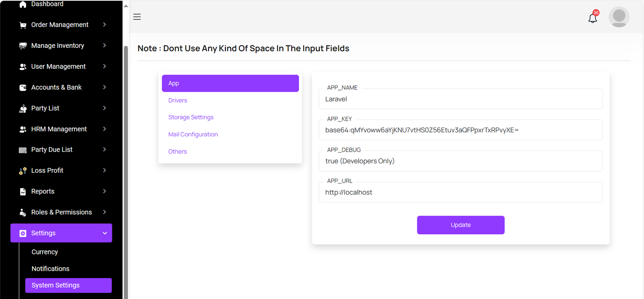
Task: Switch to the Drivers tab
Action: coord(178,100)
